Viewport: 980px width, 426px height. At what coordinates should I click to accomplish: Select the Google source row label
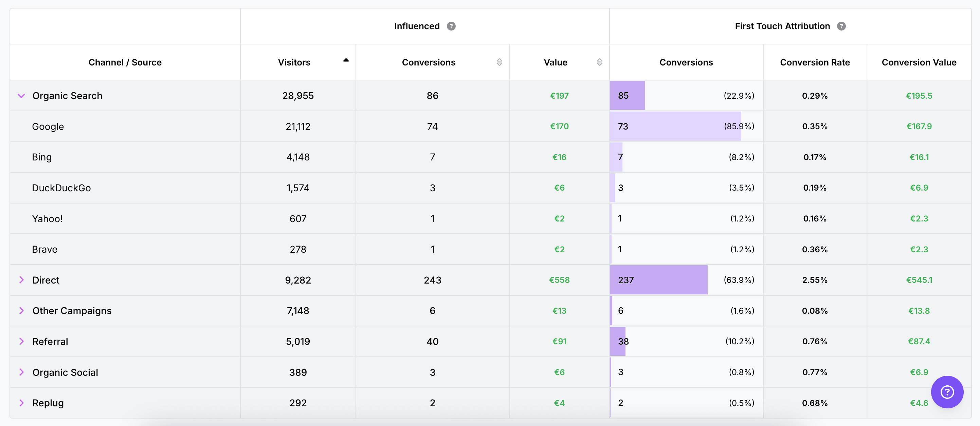click(48, 127)
